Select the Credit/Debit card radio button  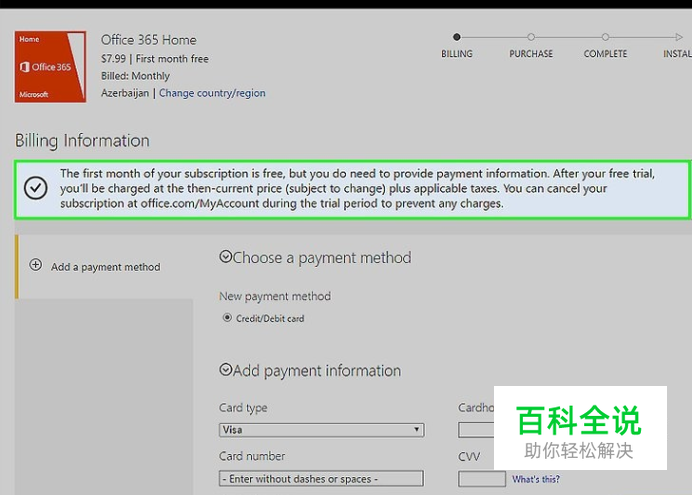[x=227, y=318]
